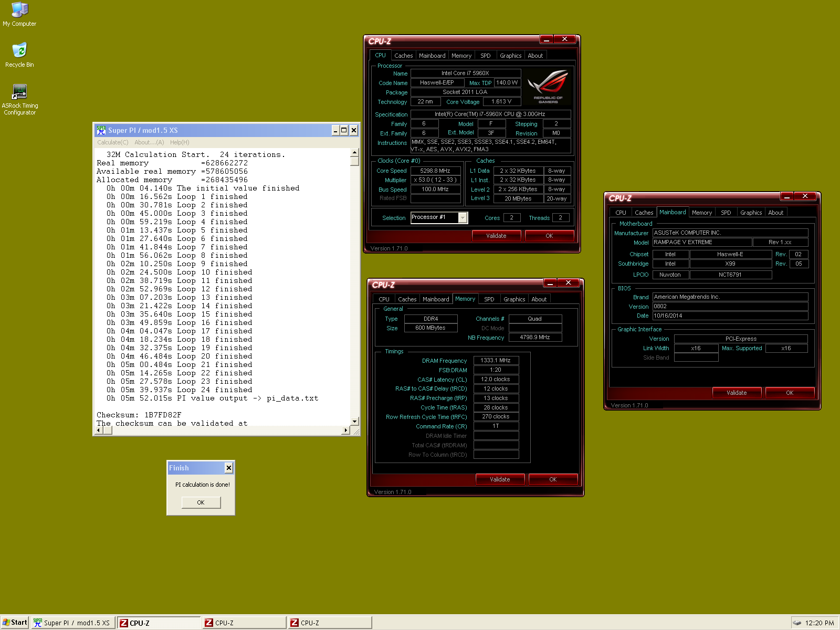Close the Super PI window
Image resolution: width=840 pixels, height=630 pixels.
tap(354, 130)
